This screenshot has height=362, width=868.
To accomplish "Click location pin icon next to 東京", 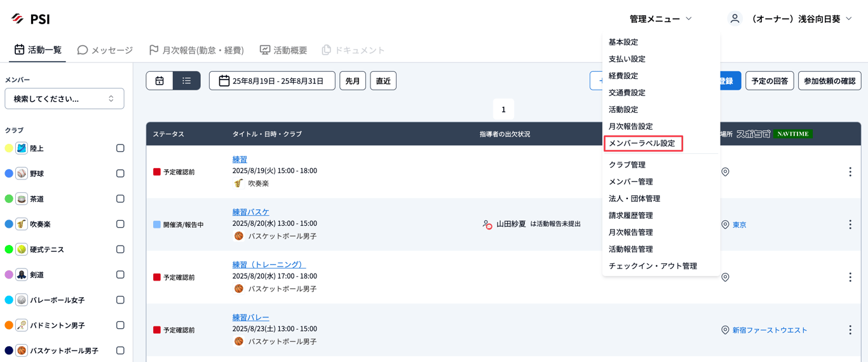I will [725, 225].
